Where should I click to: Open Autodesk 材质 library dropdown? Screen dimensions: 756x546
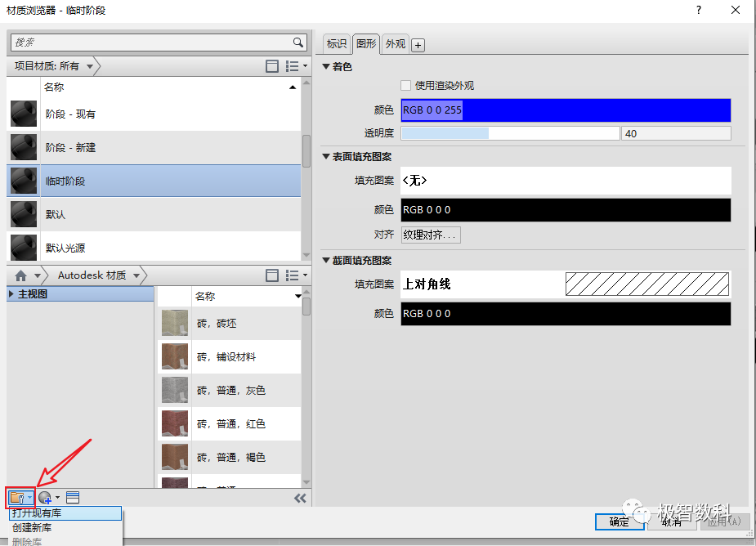136,276
